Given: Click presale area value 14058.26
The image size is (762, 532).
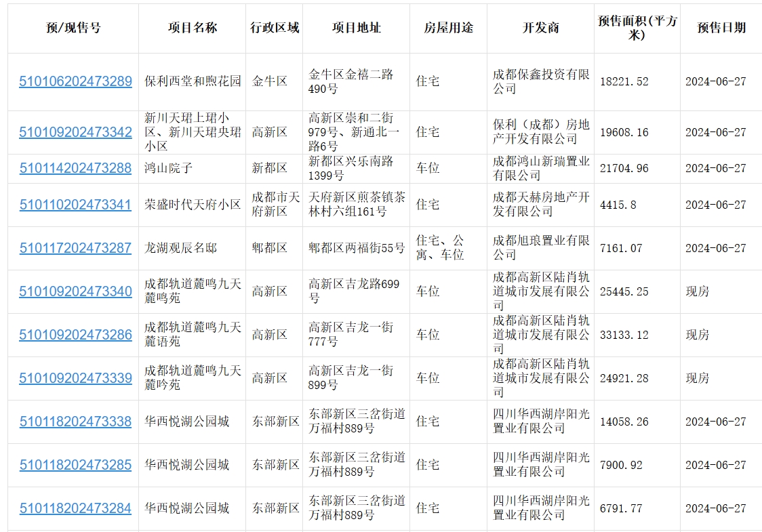Looking at the screenshot, I should click(624, 422).
